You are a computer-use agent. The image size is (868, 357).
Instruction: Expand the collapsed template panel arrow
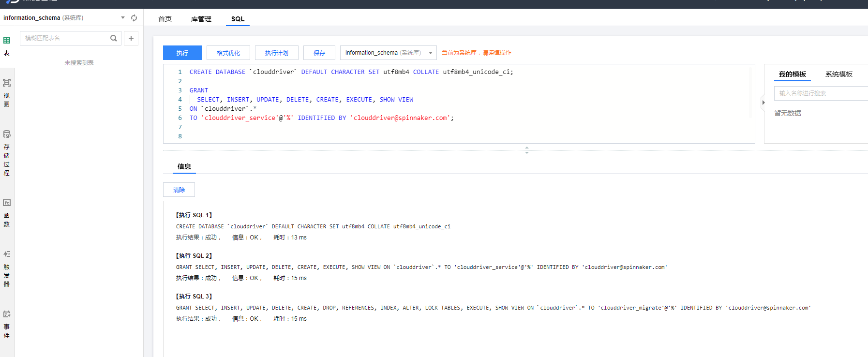763,103
